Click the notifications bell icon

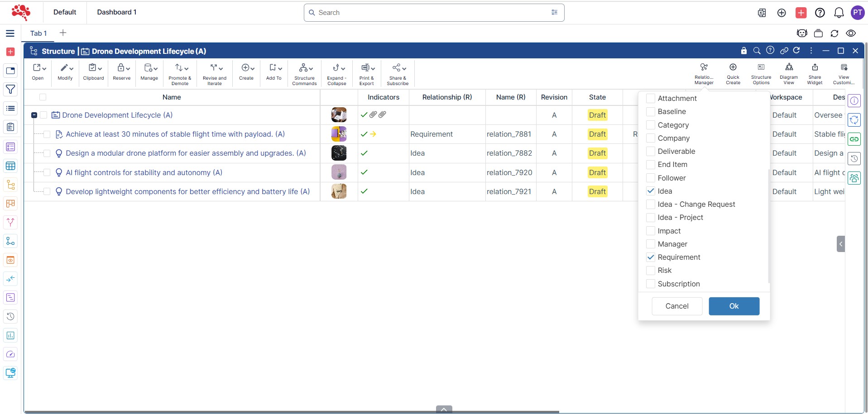click(x=839, y=13)
